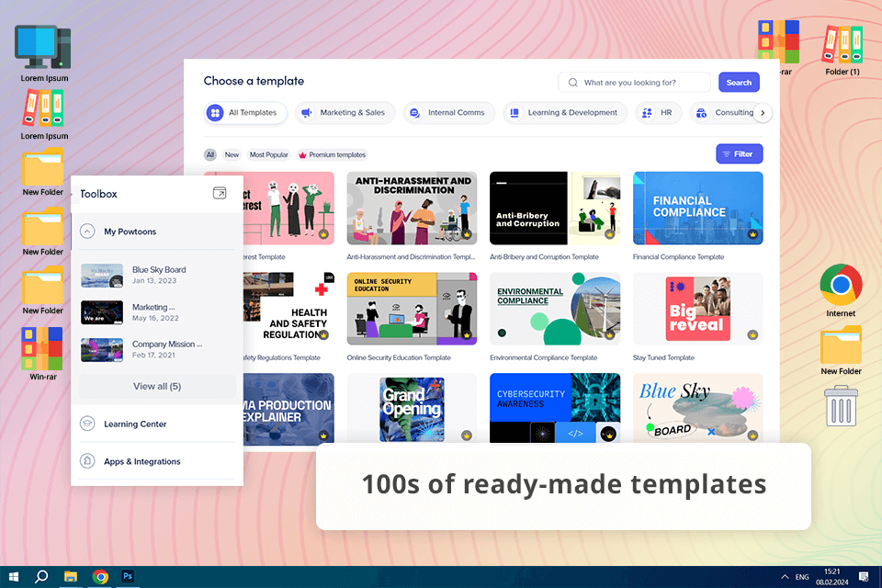Expand the system tray hidden icons arrow
This screenshot has width=882, height=588.
click(784, 577)
